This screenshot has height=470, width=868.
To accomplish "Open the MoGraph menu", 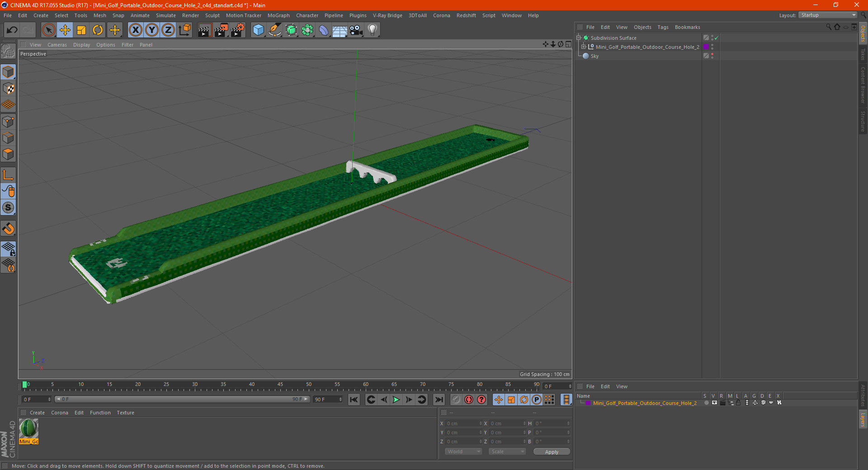I will pyautogui.click(x=278, y=15).
